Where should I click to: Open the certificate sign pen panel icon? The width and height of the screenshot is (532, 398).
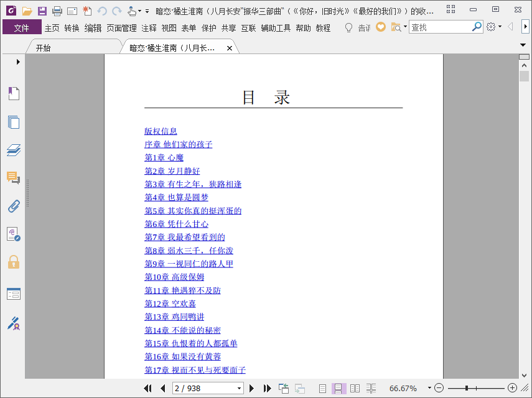[x=14, y=323]
